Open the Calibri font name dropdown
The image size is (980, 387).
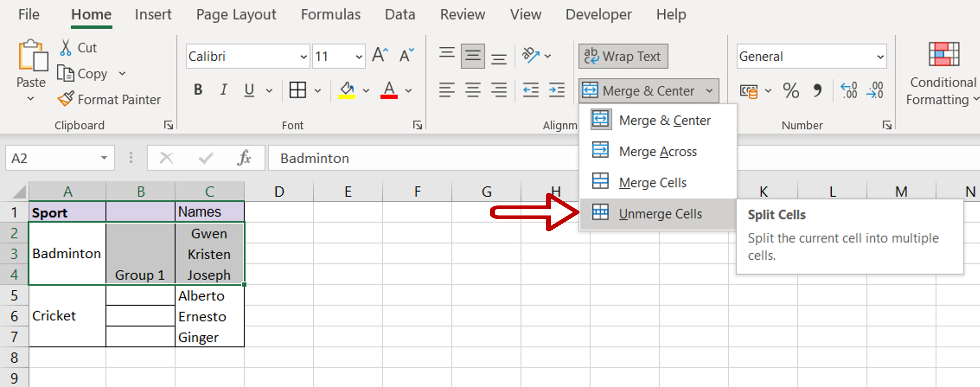click(x=303, y=57)
